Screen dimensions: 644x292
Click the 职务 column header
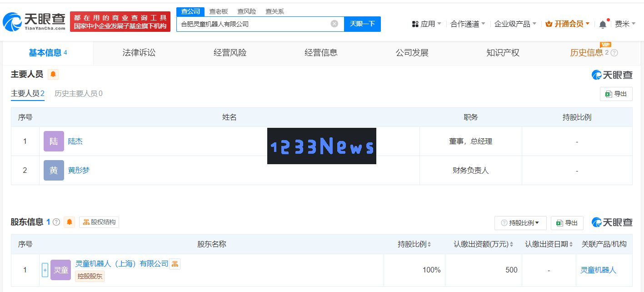pyautogui.click(x=471, y=117)
